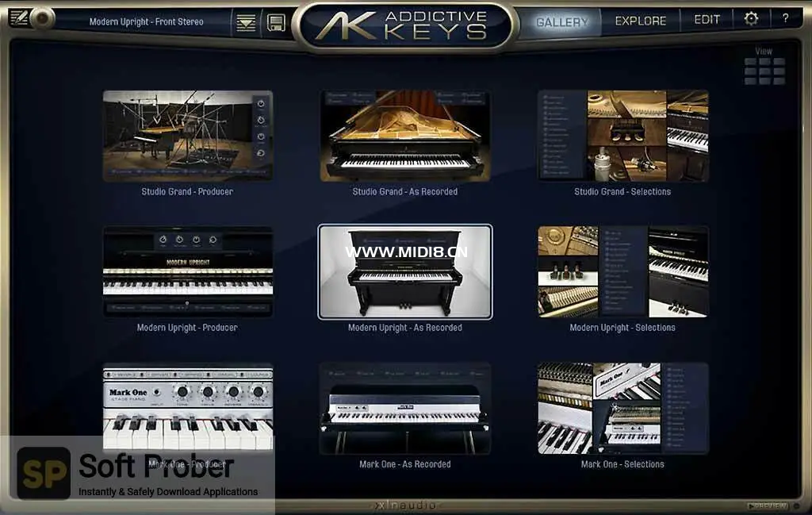Viewport: 812px width, 515px height.
Task: Open help with the question mark
Action: click(786, 18)
